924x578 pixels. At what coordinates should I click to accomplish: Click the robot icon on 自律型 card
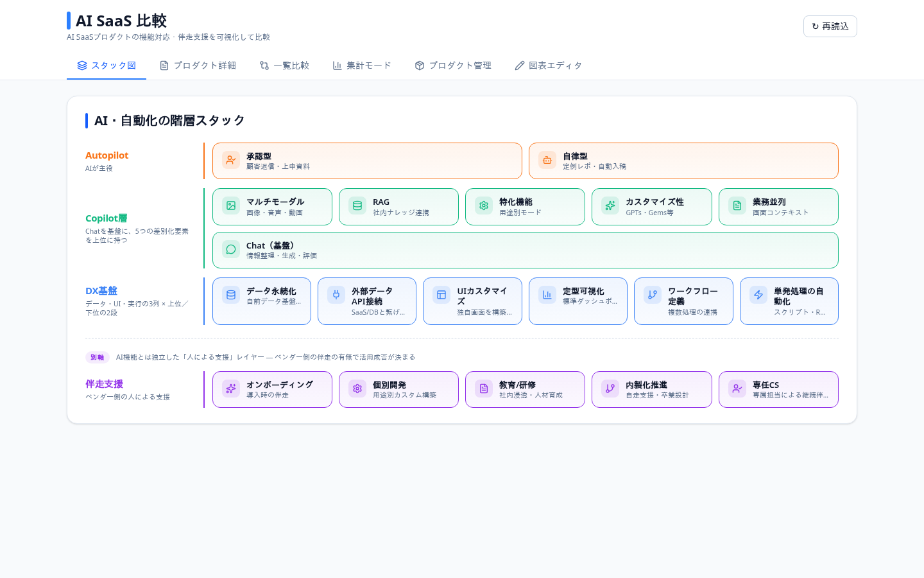pyautogui.click(x=547, y=160)
